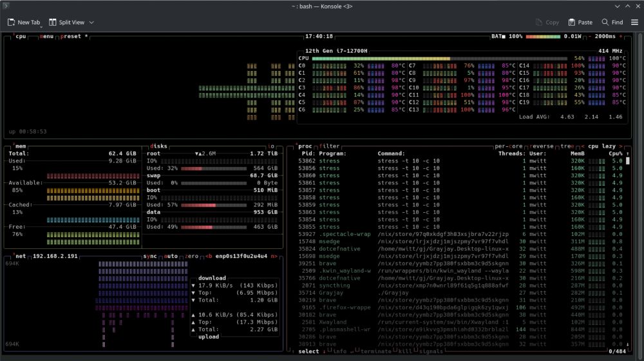
Task: Click the overall CPU usage meter bar
Action: (439, 59)
